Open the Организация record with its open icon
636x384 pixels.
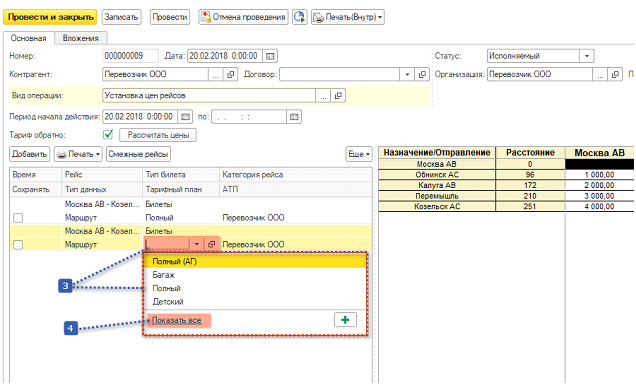(x=615, y=75)
